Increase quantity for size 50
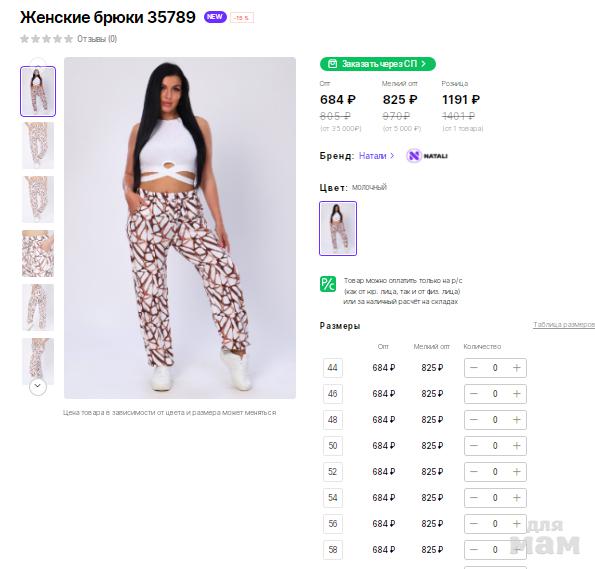 point(516,446)
